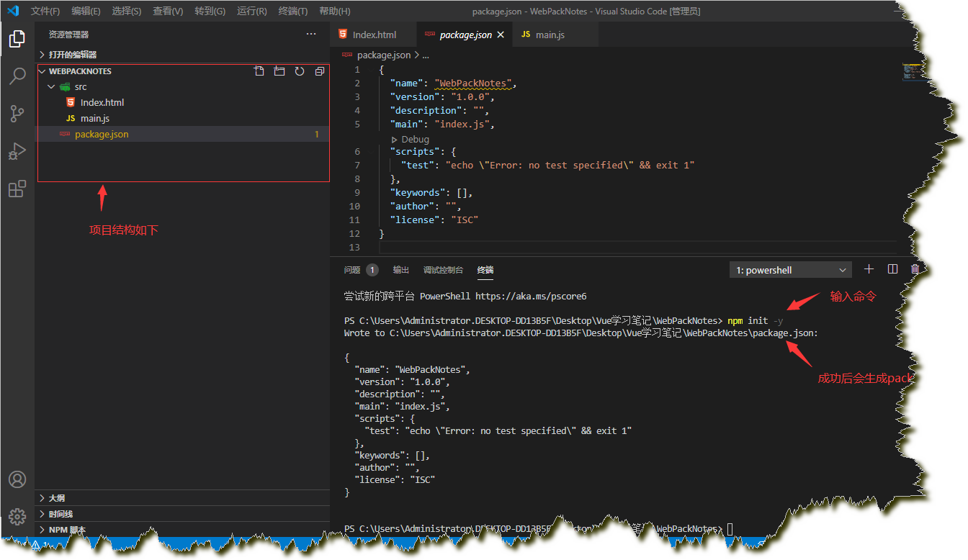Switch to the 调试控制台 panel tab
Viewport: 968px width, 560px height.
coord(443,270)
